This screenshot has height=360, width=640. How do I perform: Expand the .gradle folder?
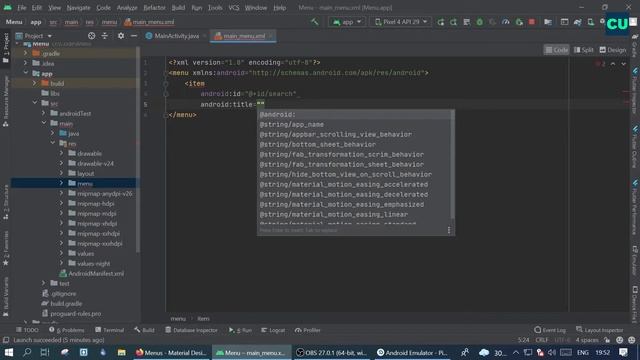coord(26,53)
